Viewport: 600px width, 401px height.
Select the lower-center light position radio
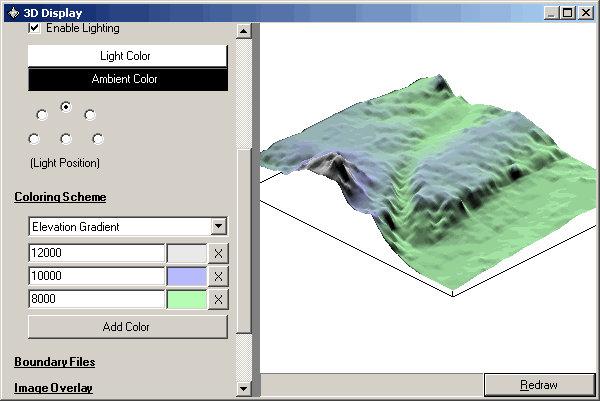coord(66,139)
